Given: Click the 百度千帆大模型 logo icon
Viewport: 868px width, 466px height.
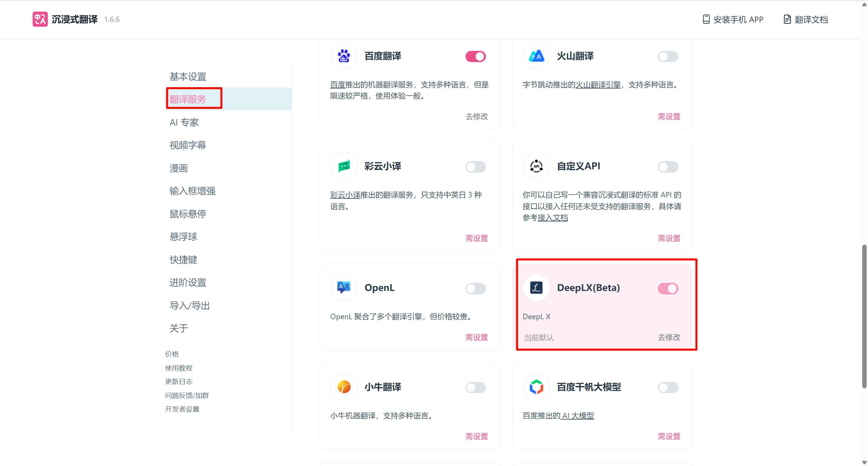Looking at the screenshot, I should pyautogui.click(x=536, y=387).
